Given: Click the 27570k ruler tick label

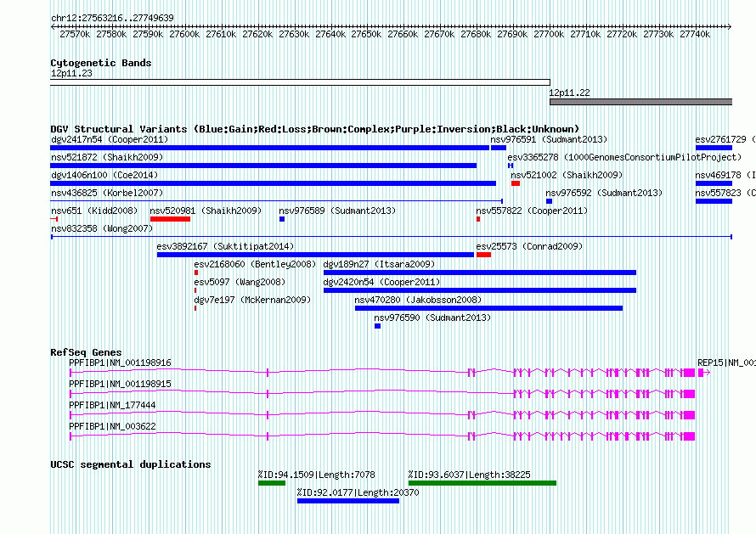Looking at the screenshot, I should (75, 34).
